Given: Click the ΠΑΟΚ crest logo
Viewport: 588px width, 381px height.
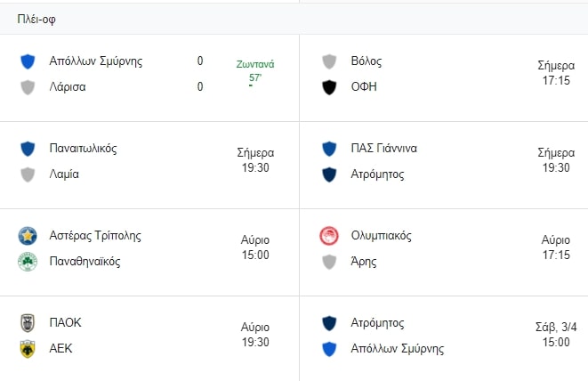Looking at the screenshot, I should click(x=28, y=323).
